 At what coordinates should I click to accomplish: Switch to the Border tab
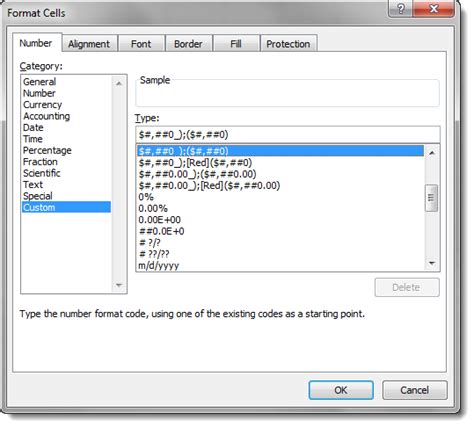[188, 44]
